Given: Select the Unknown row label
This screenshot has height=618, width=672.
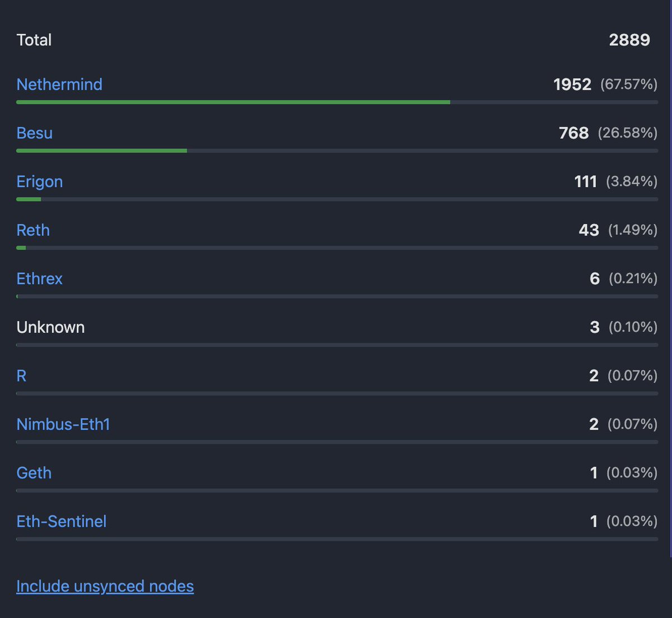Looking at the screenshot, I should point(51,327).
